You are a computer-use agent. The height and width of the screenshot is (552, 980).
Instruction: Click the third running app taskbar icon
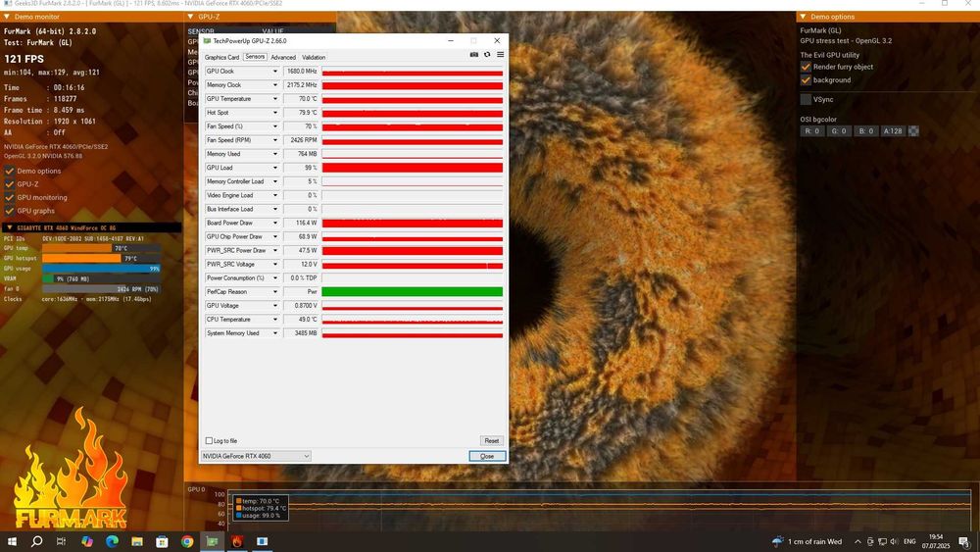pyautogui.click(x=262, y=541)
